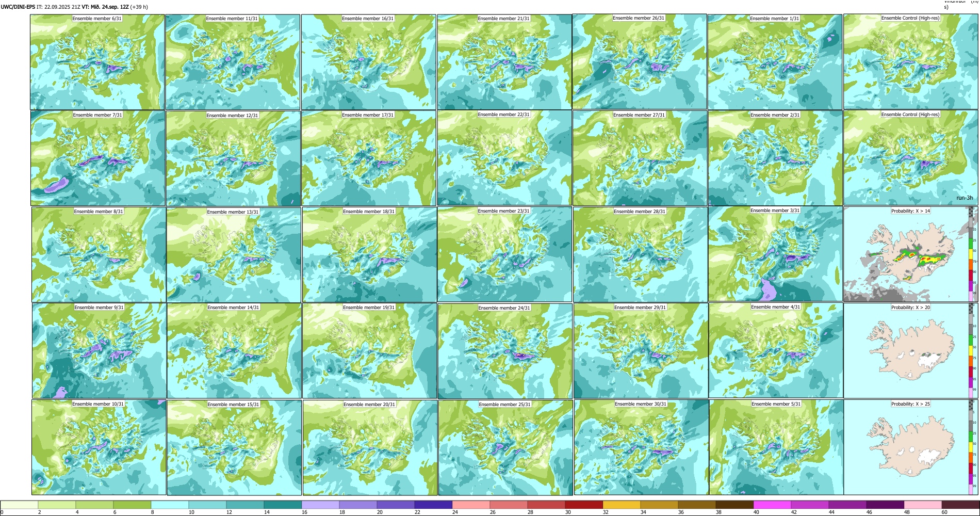
Task: Pick the pink legend swatch between 24 and 26
Action: click(471, 505)
